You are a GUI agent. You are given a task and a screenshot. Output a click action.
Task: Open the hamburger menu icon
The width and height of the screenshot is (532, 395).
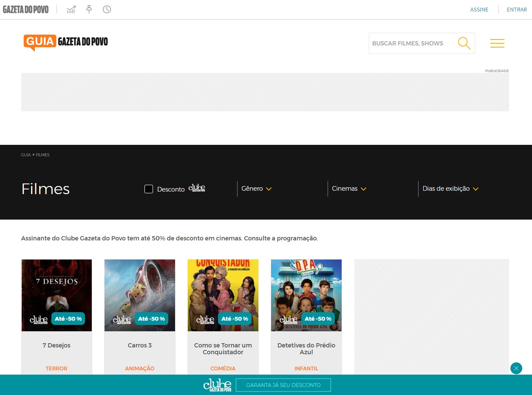(497, 43)
